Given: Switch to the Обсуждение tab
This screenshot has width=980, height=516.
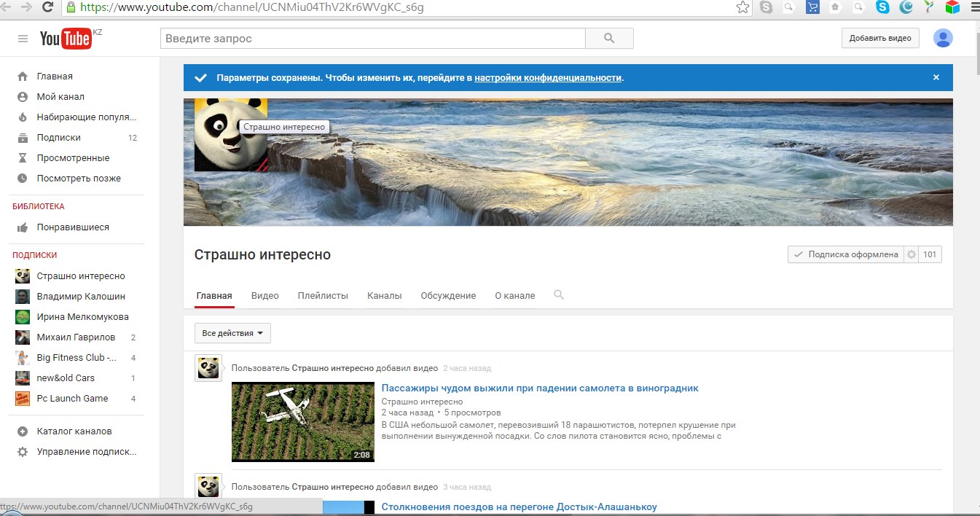Looking at the screenshot, I should [448, 296].
